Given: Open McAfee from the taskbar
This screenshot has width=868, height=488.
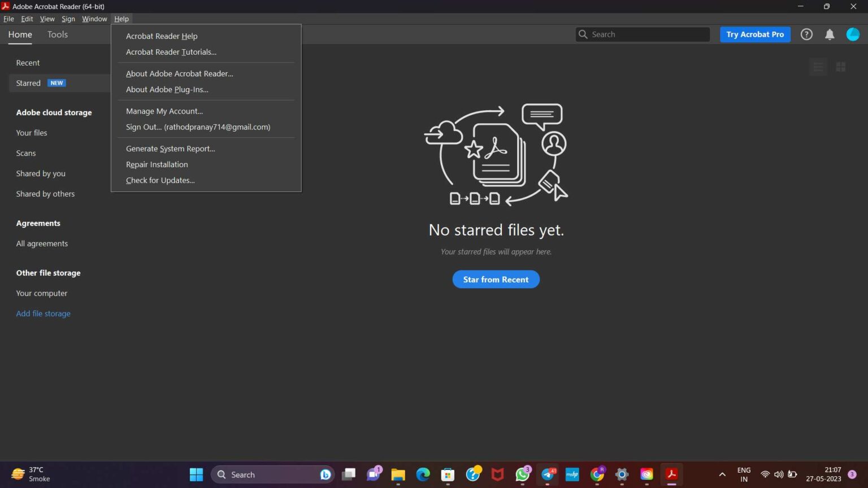Looking at the screenshot, I should click(498, 474).
